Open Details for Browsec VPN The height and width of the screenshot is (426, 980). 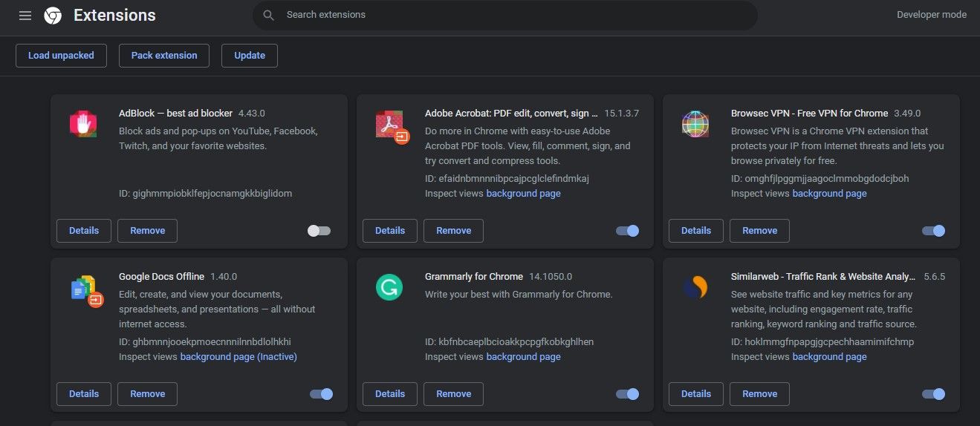(x=696, y=231)
